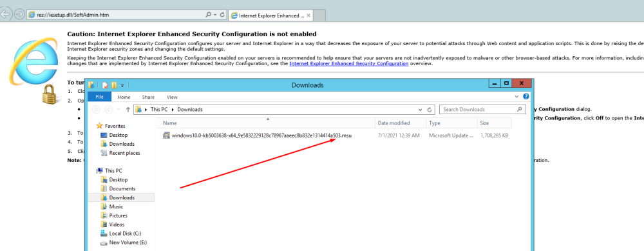
Task: Select Desktop under Favorites
Action: (x=118, y=135)
